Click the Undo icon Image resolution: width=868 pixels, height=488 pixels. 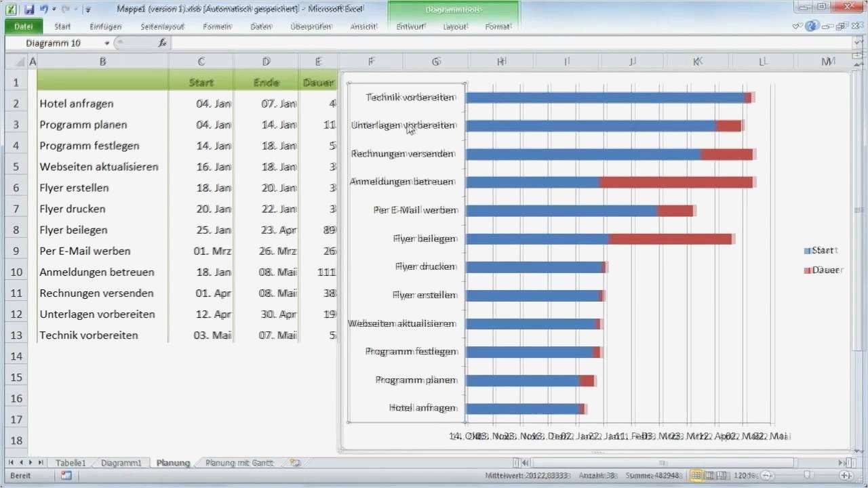tap(44, 9)
